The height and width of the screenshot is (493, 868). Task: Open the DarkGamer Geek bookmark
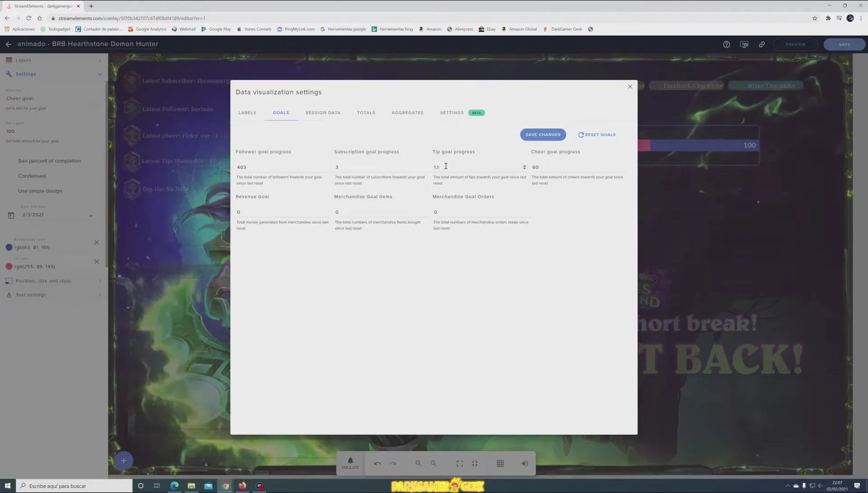562,29
